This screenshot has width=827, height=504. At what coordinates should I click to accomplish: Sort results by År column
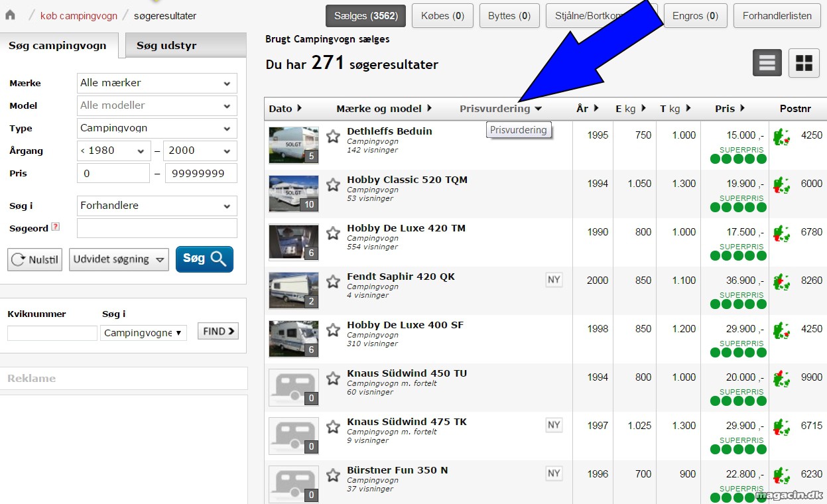click(588, 109)
